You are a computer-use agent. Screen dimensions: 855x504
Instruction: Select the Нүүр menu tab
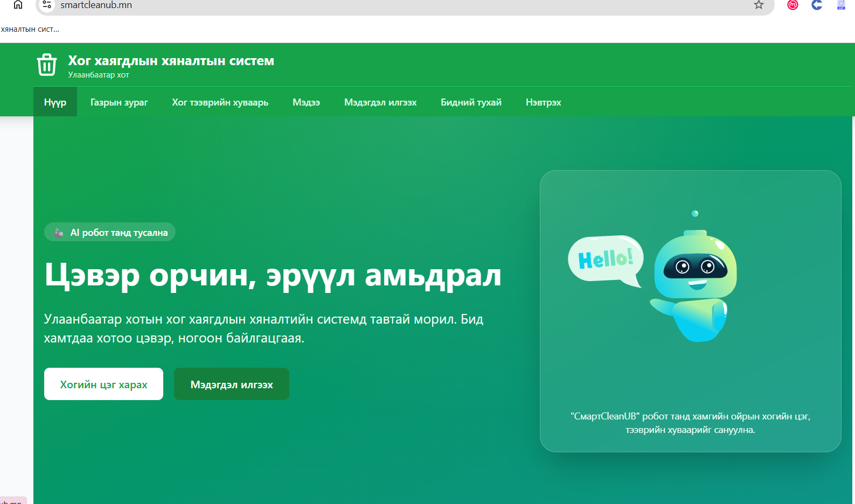coord(55,102)
